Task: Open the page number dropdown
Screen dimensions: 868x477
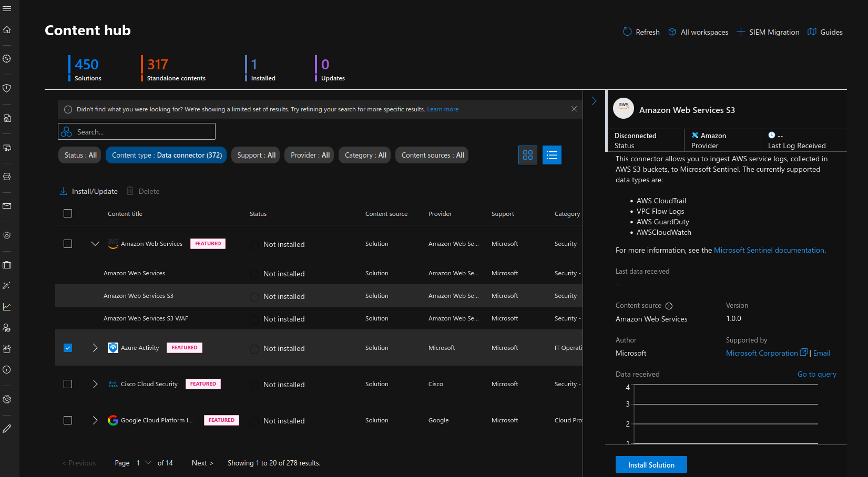Action: click(149, 462)
